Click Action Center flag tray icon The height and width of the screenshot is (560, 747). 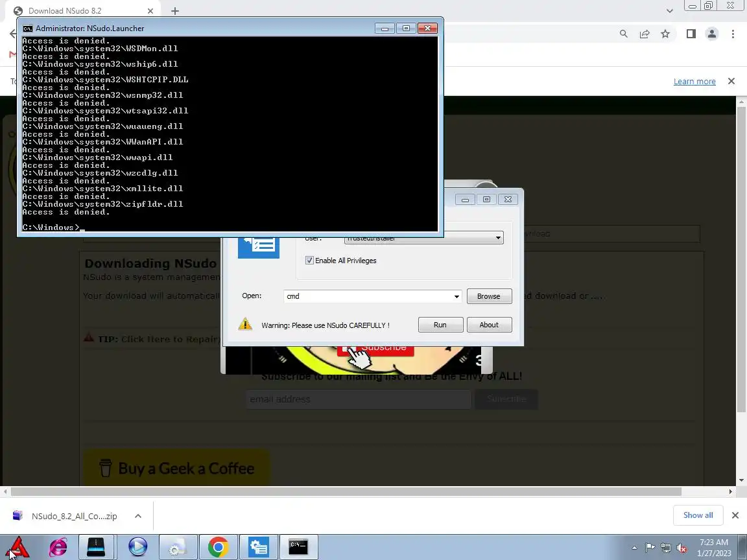pyautogui.click(x=650, y=548)
